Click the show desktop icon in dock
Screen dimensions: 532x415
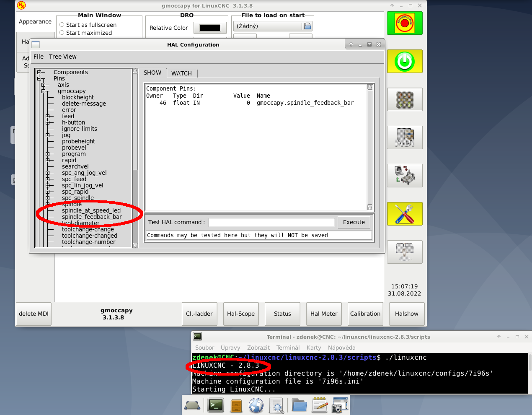[x=193, y=405]
